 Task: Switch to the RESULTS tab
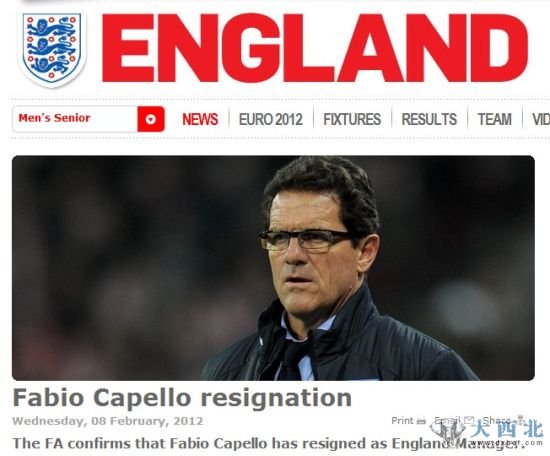[x=429, y=119]
